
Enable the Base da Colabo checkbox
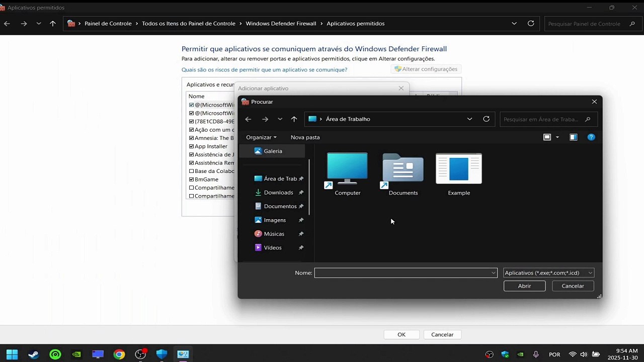coord(191,171)
